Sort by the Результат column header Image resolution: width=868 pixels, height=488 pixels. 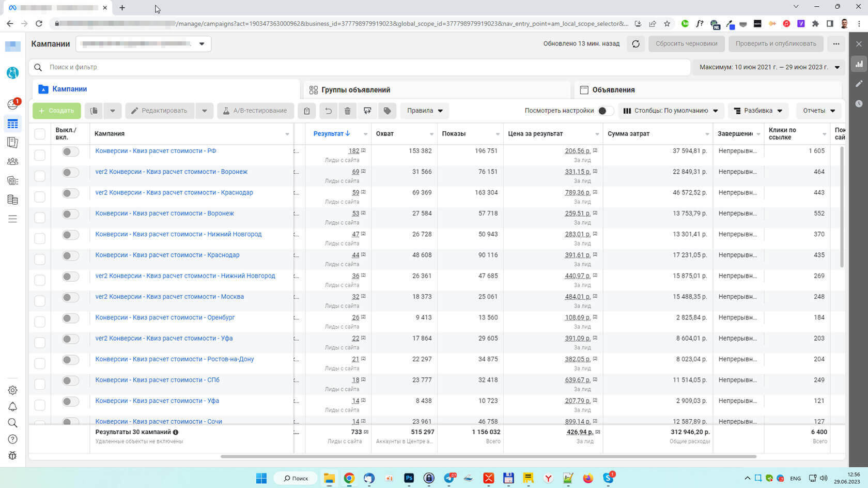(332, 133)
